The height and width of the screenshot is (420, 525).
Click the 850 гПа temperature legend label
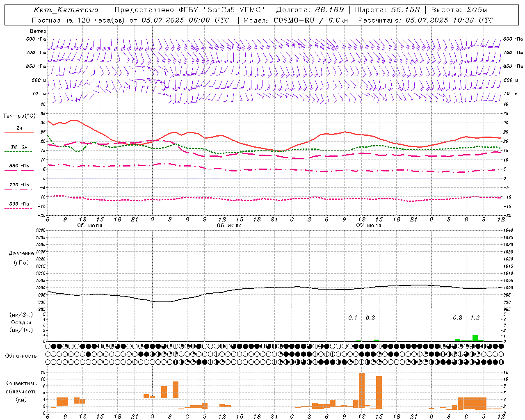(x=19, y=166)
